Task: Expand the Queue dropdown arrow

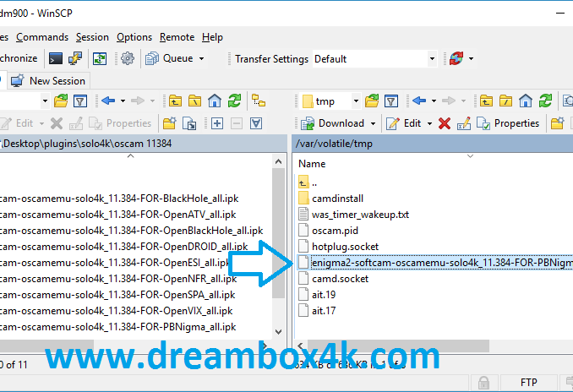Action: (x=201, y=58)
